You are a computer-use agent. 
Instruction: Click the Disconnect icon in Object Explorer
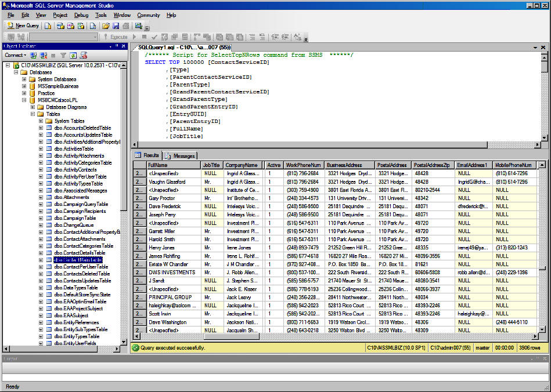44,55
